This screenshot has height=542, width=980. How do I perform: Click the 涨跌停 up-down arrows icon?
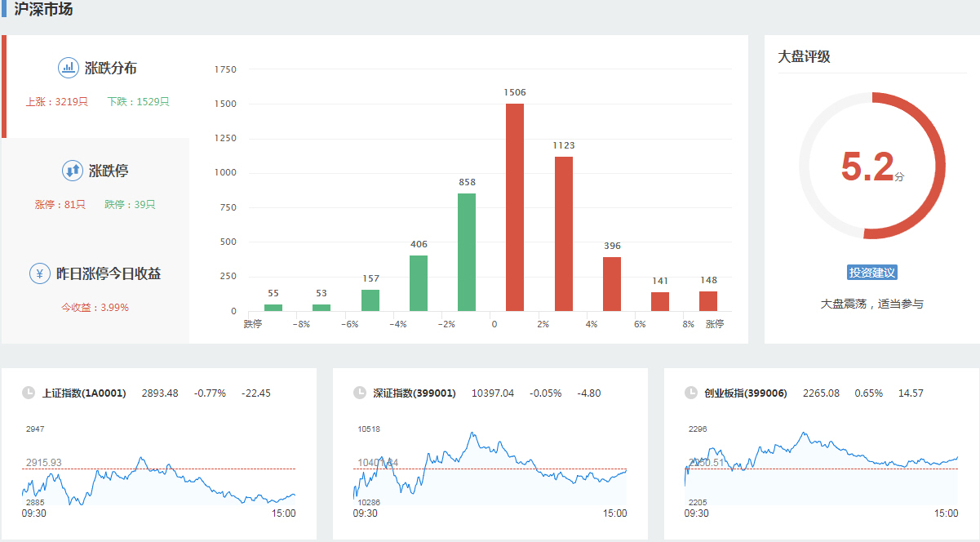point(73,171)
